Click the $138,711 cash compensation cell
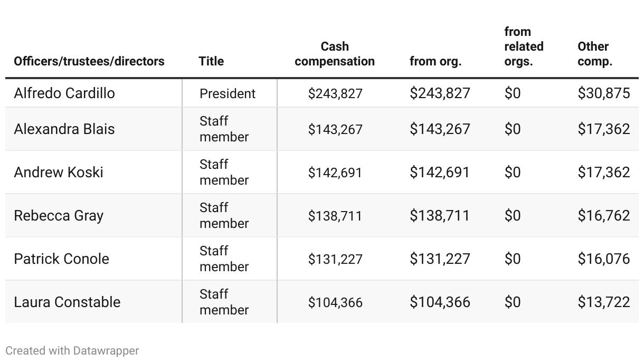644x363 pixels. 335,216
